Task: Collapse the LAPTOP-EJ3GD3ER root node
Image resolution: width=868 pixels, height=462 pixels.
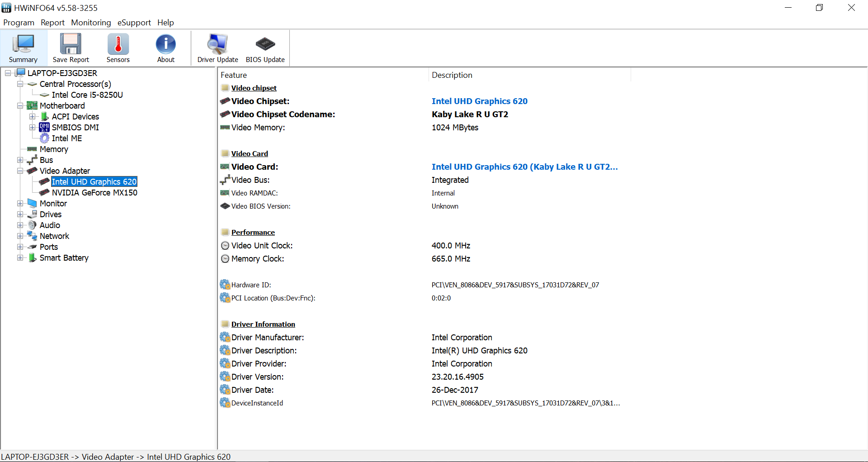Action: pos(8,73)
